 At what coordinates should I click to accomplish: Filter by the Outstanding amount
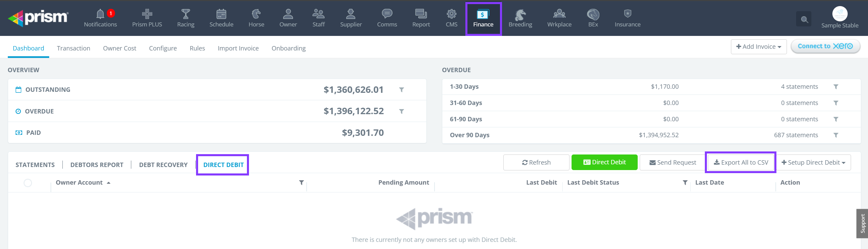pos(401,90)
